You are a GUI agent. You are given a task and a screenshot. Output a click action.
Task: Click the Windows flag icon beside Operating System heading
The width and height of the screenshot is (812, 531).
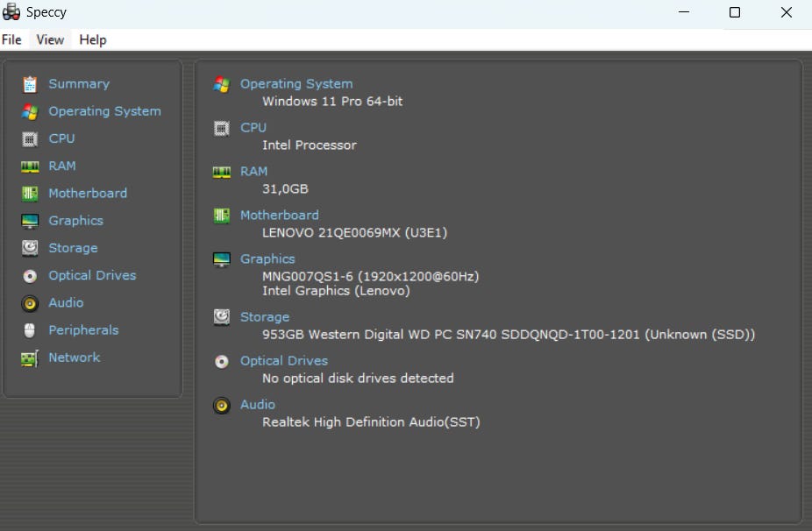tap(222, 84)
